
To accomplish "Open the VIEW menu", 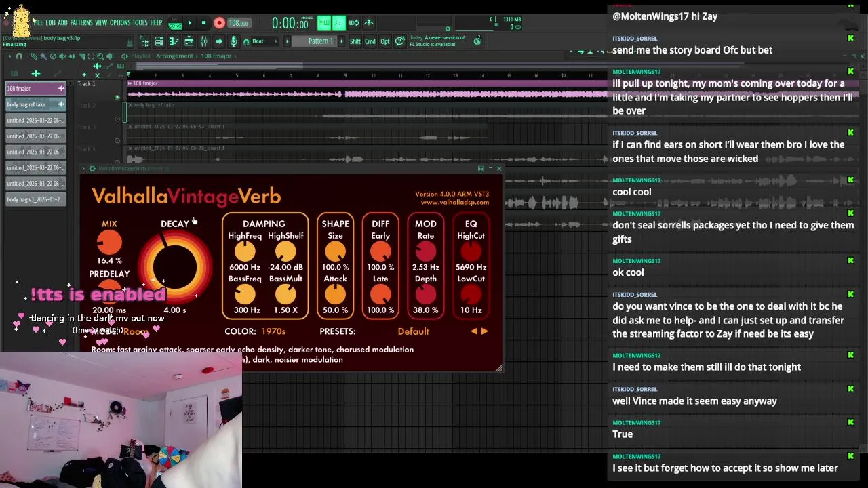I will point(101,22).
